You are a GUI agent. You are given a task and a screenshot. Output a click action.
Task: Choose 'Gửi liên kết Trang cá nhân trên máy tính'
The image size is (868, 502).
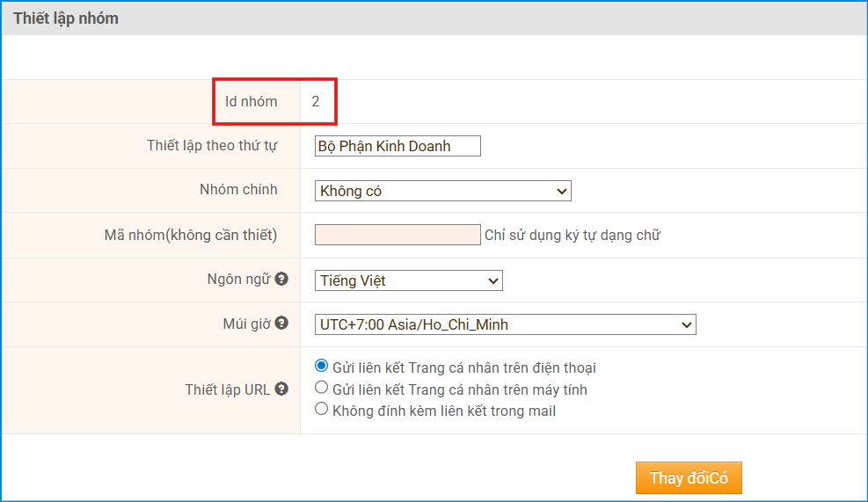[321, 388]
